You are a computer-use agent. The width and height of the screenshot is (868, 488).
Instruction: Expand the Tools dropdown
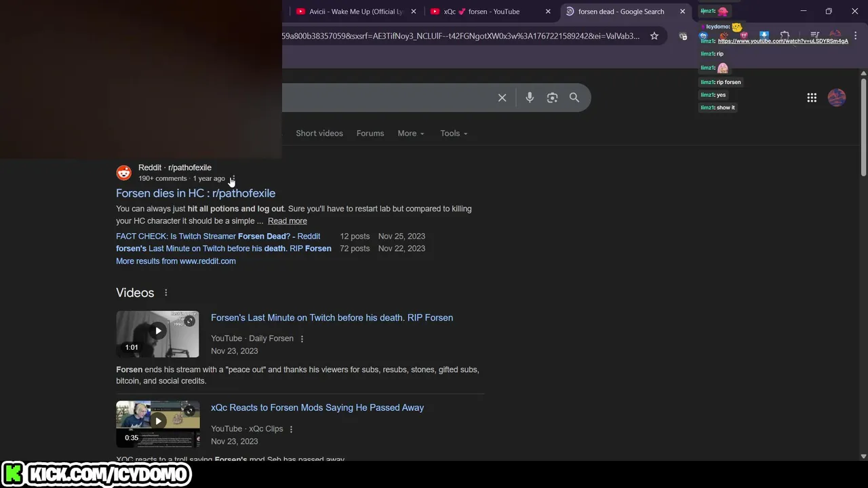pos(454,134)
